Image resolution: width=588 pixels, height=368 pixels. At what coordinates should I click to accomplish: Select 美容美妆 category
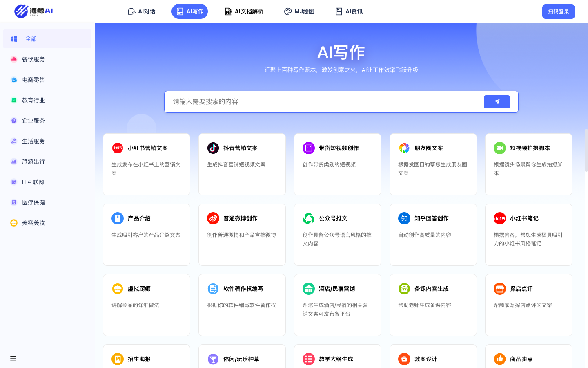[x=47, y=223]
